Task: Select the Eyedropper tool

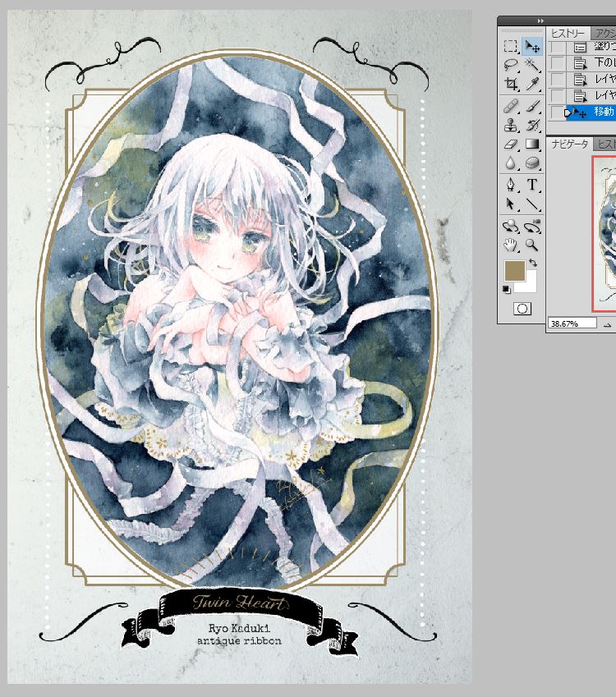Action: [532, 84]
